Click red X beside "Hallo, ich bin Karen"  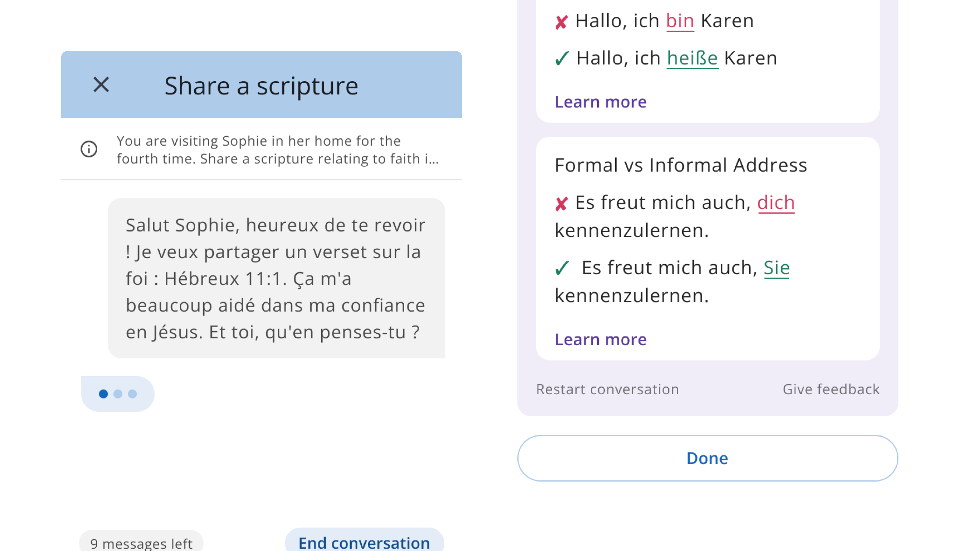561,22
